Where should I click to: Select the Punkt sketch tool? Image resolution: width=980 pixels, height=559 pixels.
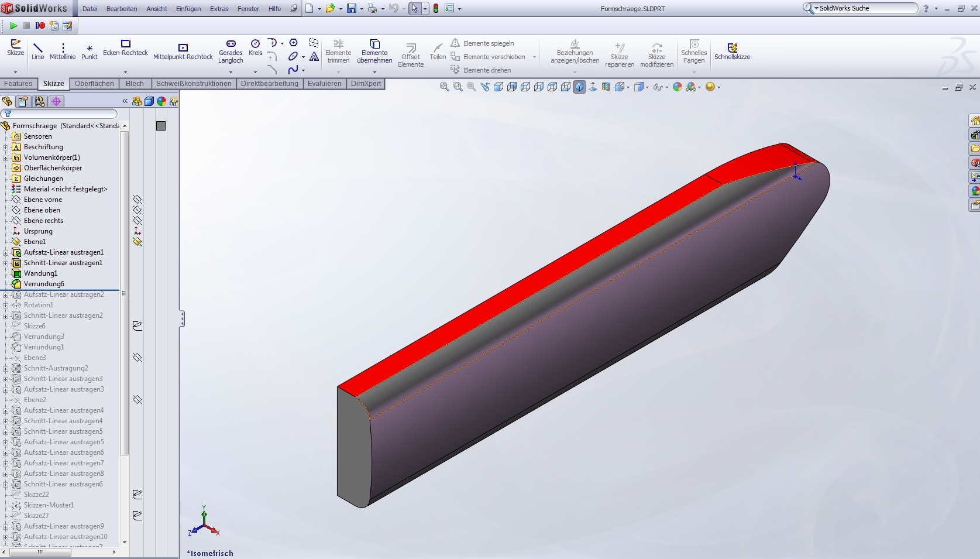click(90, 52)
